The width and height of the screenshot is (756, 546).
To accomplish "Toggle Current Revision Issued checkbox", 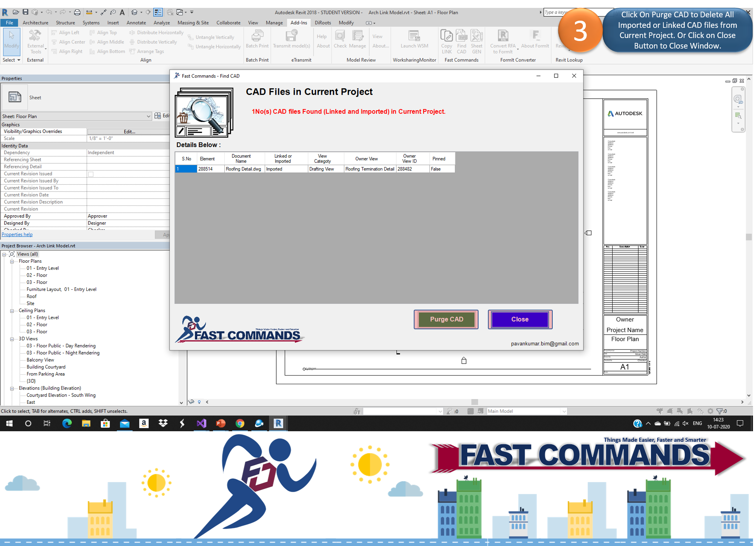I will point(91,174).
